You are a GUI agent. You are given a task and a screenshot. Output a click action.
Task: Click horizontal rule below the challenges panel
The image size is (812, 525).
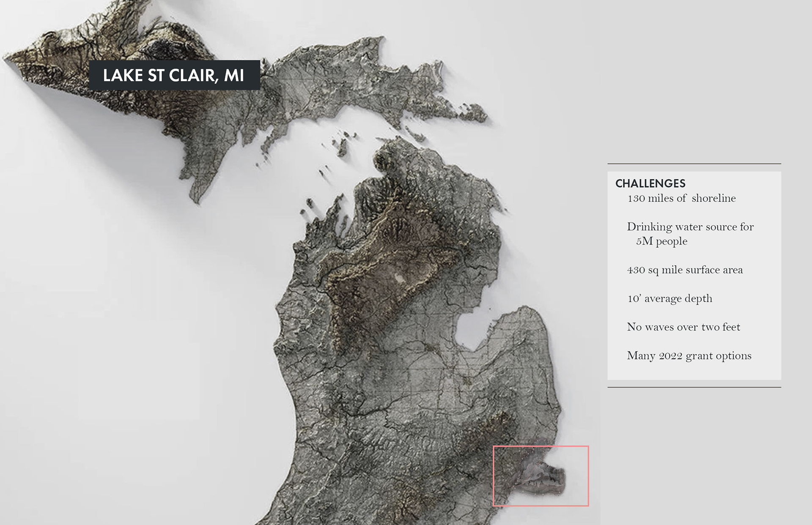[x=694, y=387]
